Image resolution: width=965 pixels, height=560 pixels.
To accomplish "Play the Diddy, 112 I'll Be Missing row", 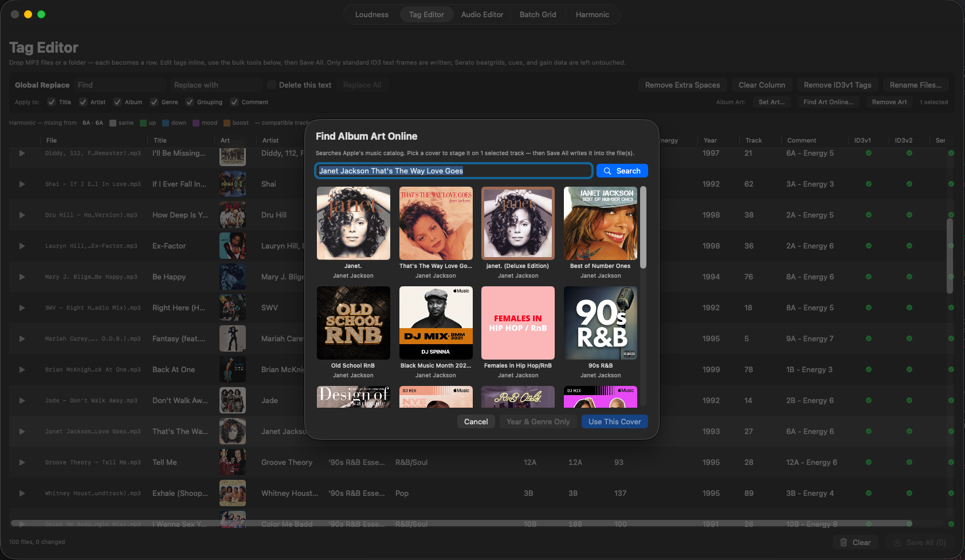I will 22,153.
